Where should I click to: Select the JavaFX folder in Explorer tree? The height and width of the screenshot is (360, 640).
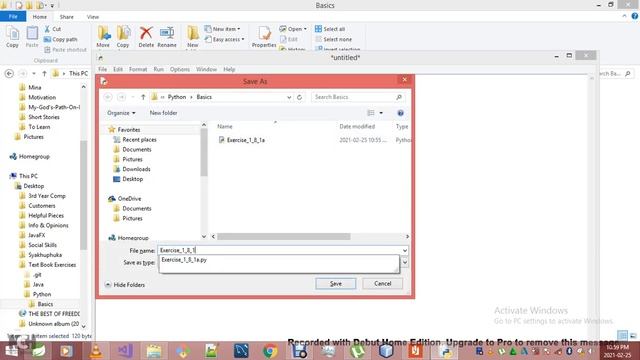[x=36, y=235]
